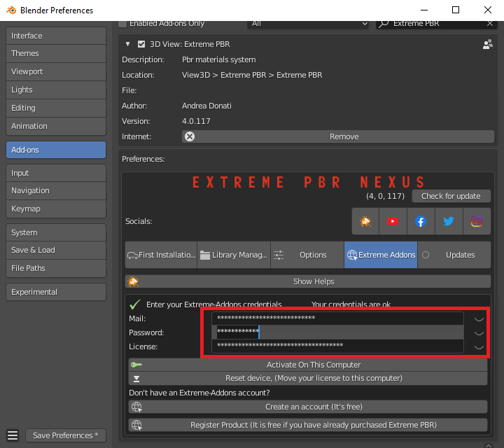Switch to Options tab
The height and width of the screenshot is (448, 504).
click(x=307, y=255)
